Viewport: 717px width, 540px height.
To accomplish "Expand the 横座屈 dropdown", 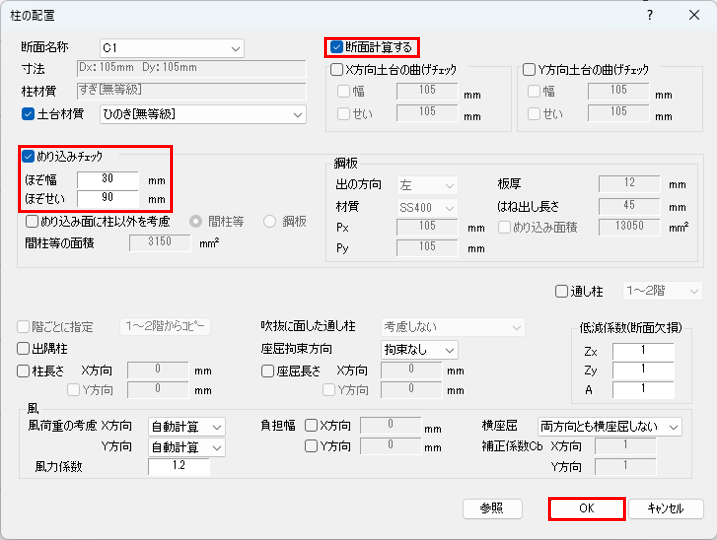I will pos(609,427).
